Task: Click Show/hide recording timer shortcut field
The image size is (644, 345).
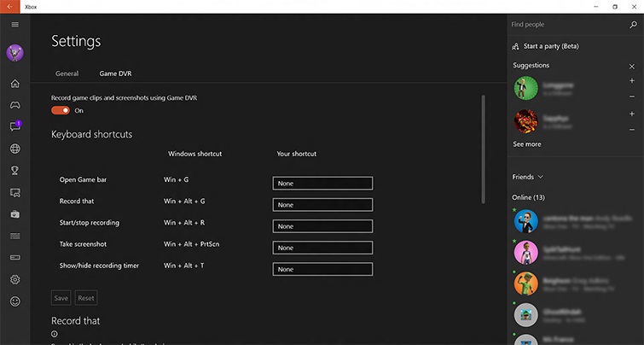Action: click(x=322, y=269)
